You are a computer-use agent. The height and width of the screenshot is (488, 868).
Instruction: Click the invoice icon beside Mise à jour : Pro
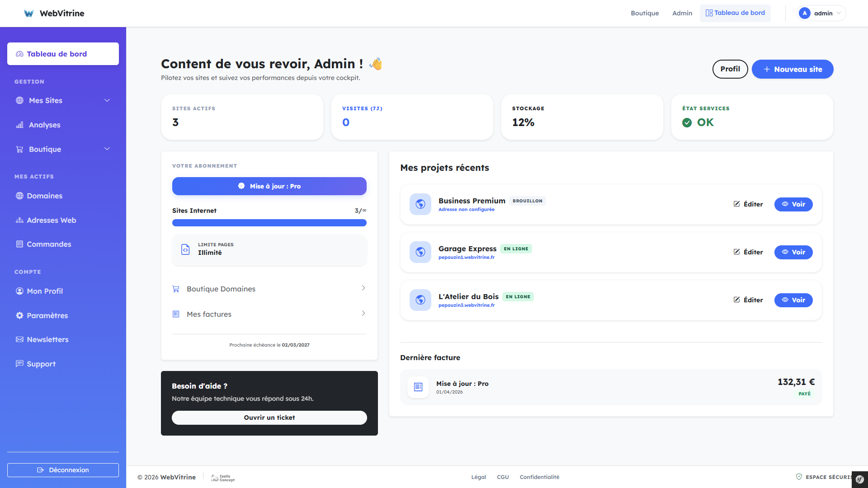pyautogui.click(x=418, y=387)
